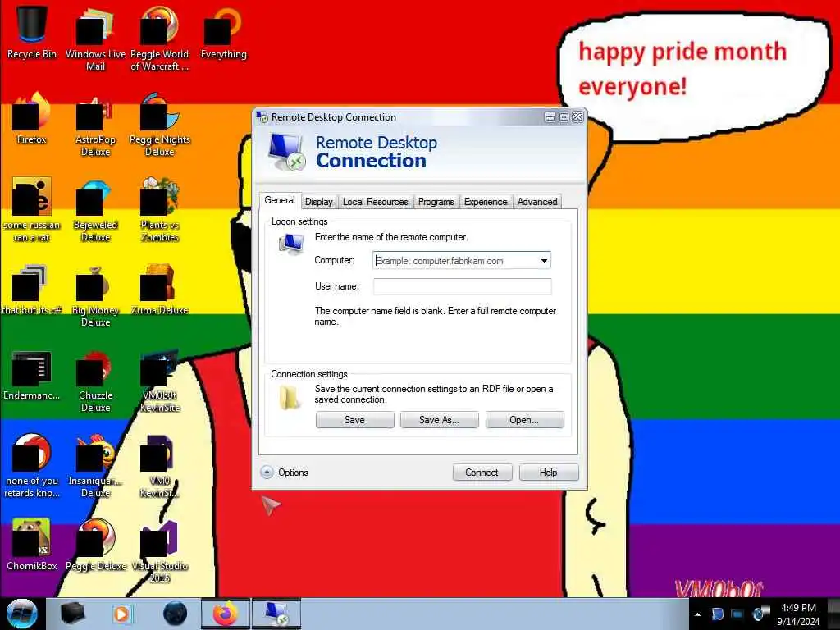Switch to Local Resources tab
The height and width of the screenshot is (630, 840).
tap(376, 202)
